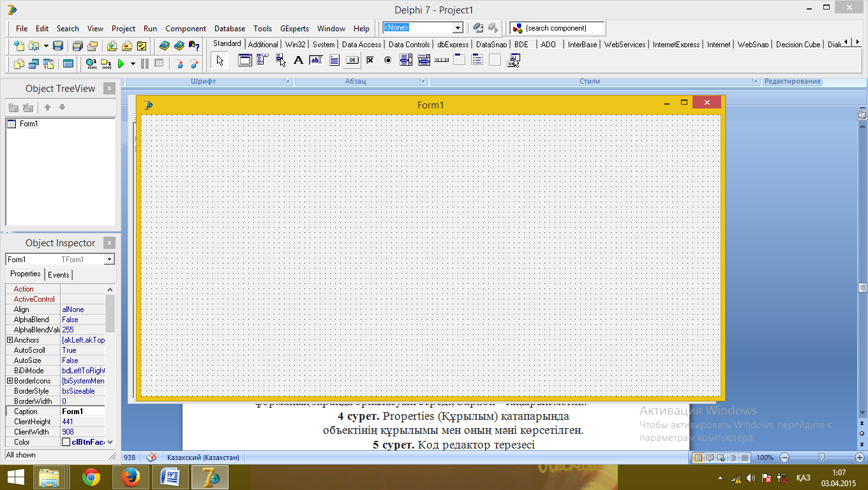This screenshot has height=490, width=868.
Task: Select the Frames component in palette
Action: (x=244, y=61)
